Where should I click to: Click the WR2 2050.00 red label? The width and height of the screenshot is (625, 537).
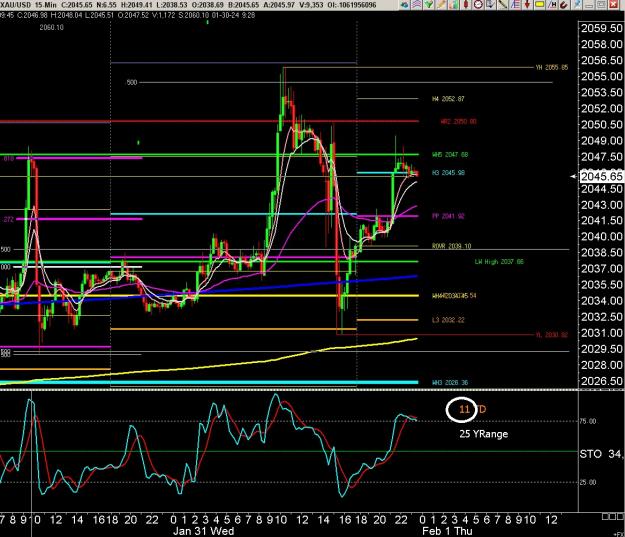(458, 121)
